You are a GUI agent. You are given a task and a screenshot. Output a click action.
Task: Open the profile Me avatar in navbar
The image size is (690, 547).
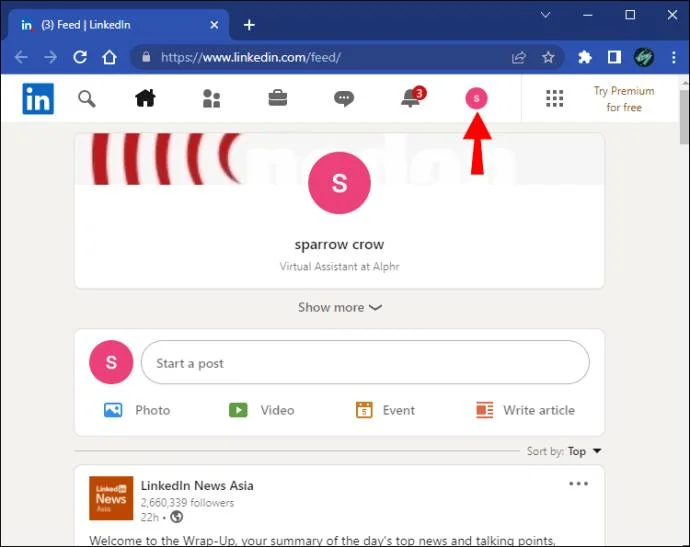tap(477, 98)
